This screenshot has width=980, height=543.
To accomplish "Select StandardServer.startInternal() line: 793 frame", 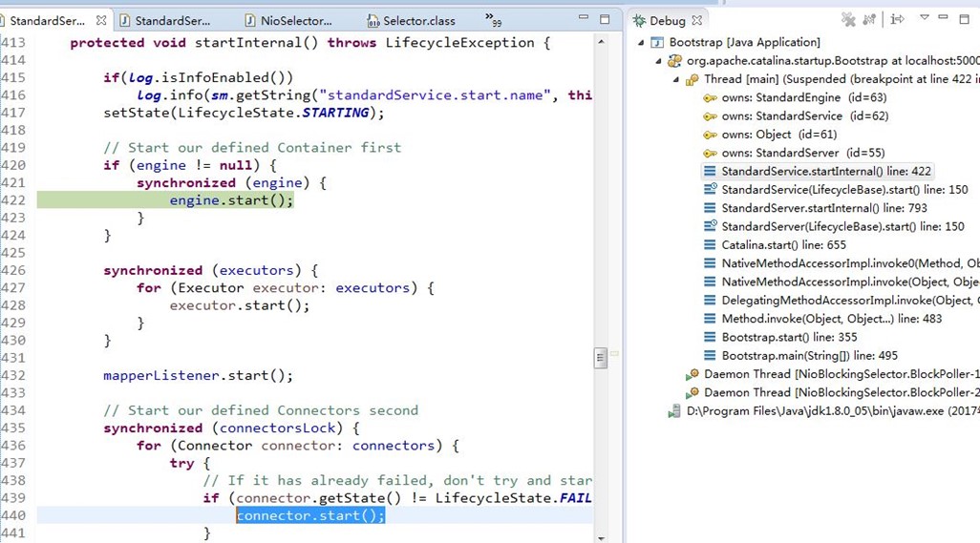I will pyautogui.click(x=824, y=208).
